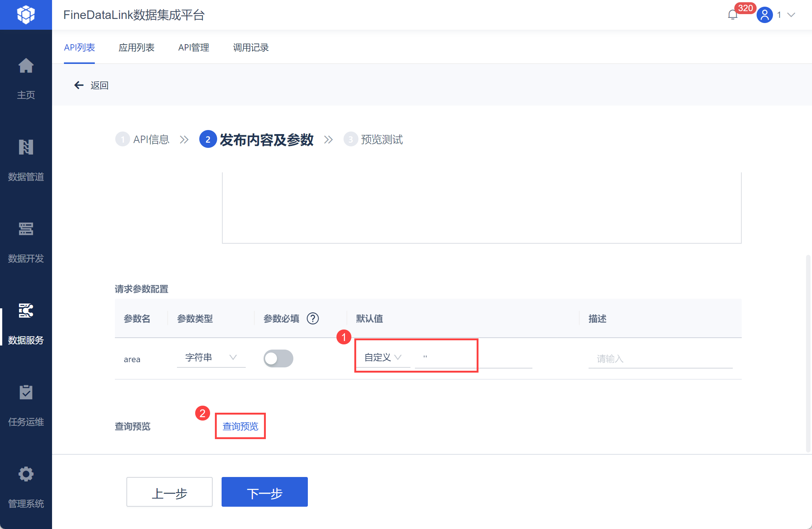This screenshot has width=812, height=529.
Task: Open the 主页 home sidebar icon
Action: (26, 66)
